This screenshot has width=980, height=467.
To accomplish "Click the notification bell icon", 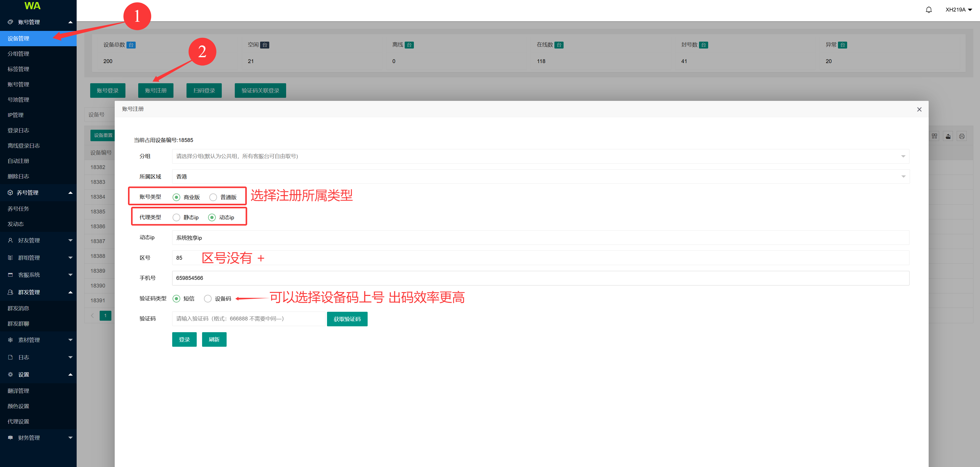I will pos(929,10).
